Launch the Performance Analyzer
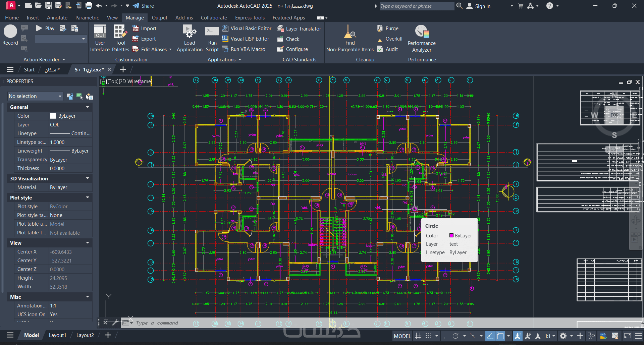This screenshot has height=345, width=644. point(422,39)
